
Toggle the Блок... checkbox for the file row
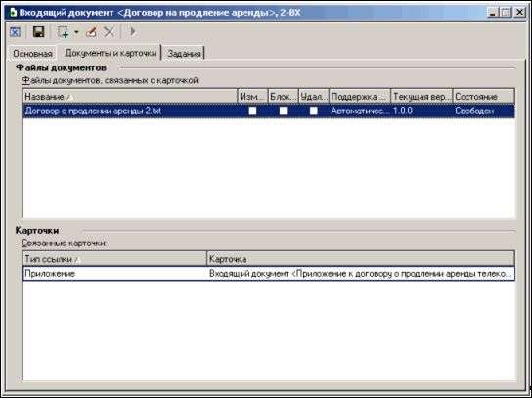[283, 111]
